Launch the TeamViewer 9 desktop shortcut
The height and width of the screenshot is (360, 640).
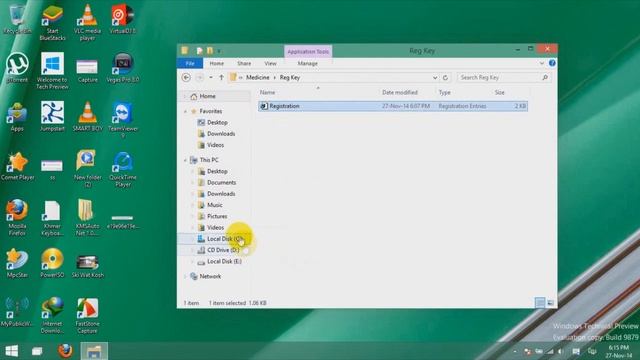[x=122, y=120]
